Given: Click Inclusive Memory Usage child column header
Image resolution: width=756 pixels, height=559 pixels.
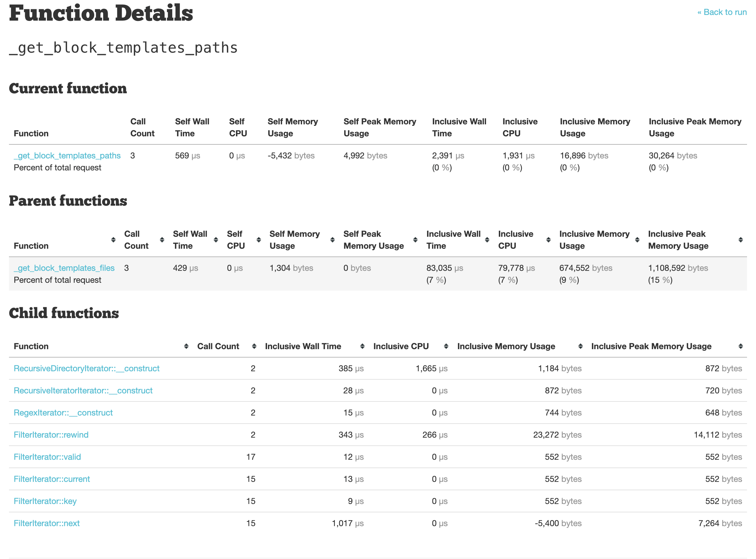Looking at the screenshot, I should click(x=506, y=346).
